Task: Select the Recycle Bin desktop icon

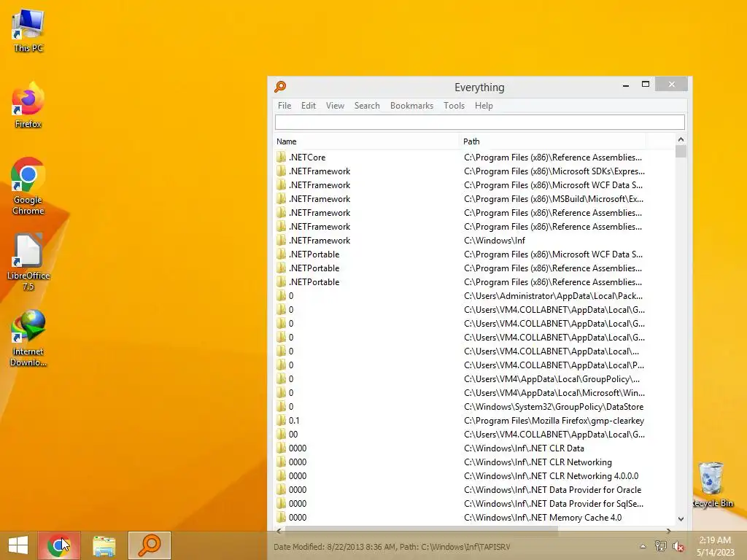Action: (x=712, y=485)
